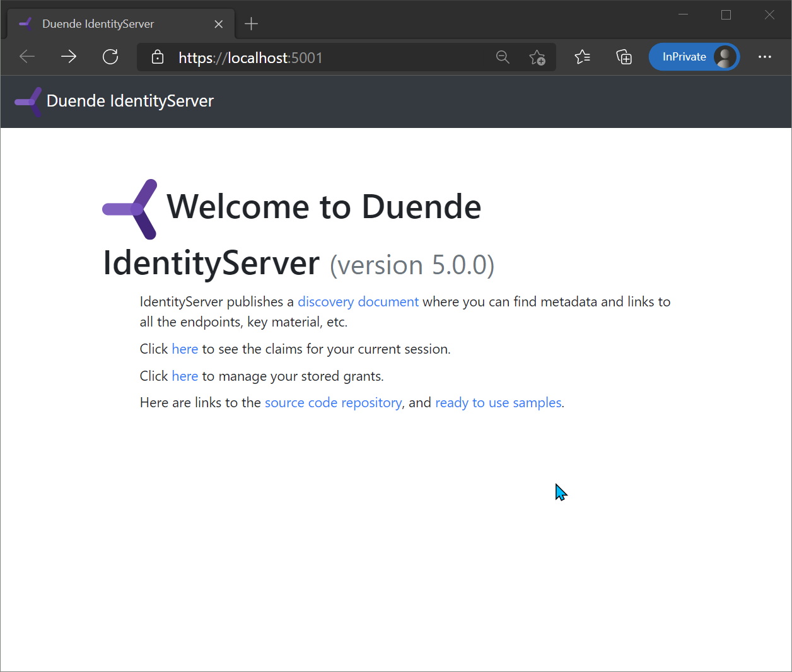792x672 pixels.
Task: Click the browser back arrow
Action: (27, 57)
